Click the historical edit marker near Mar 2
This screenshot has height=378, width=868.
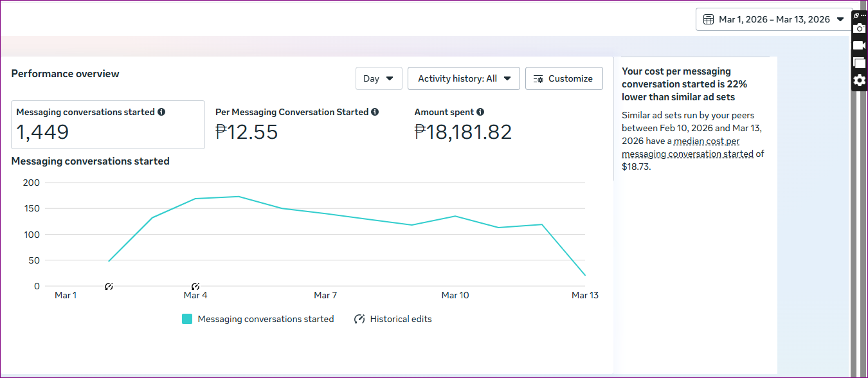pyautogui.click(x=109, y=286)
